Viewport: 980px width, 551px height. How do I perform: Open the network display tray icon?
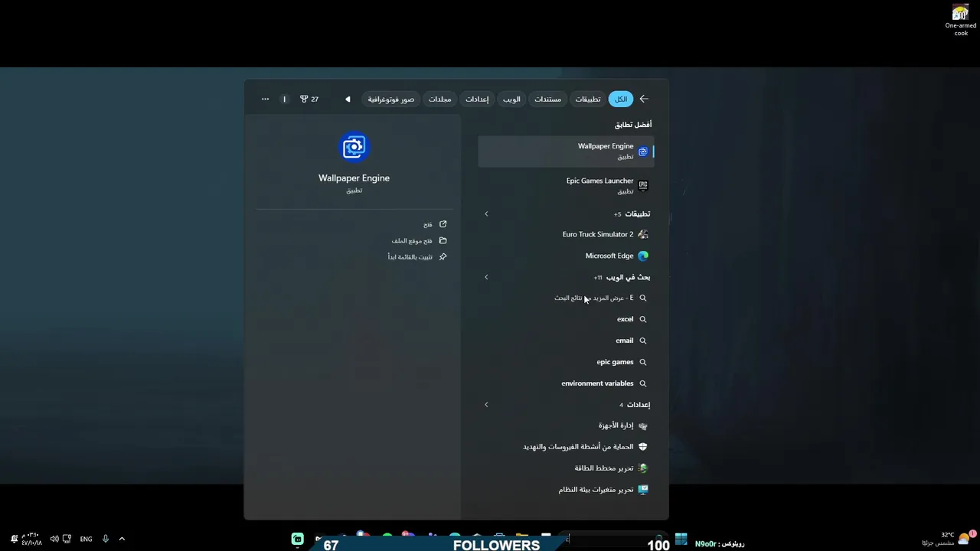[67, 539]
